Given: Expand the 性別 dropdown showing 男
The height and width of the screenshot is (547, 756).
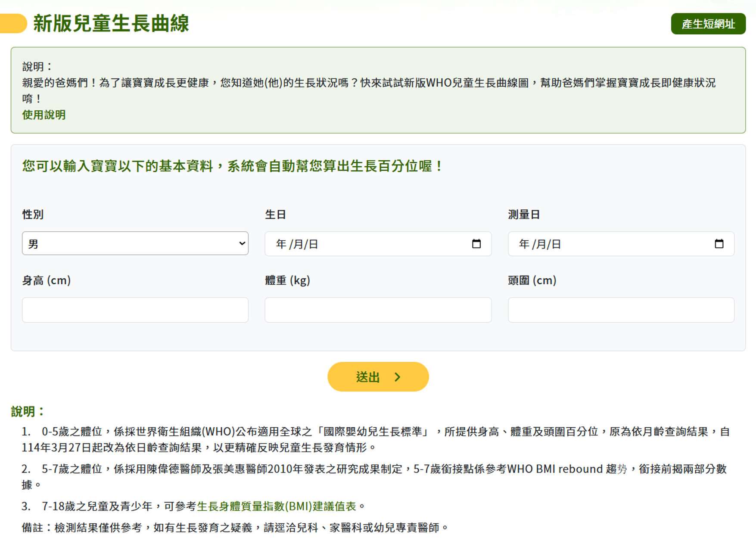Looking at the screenshot, I should tap(135, 243).
